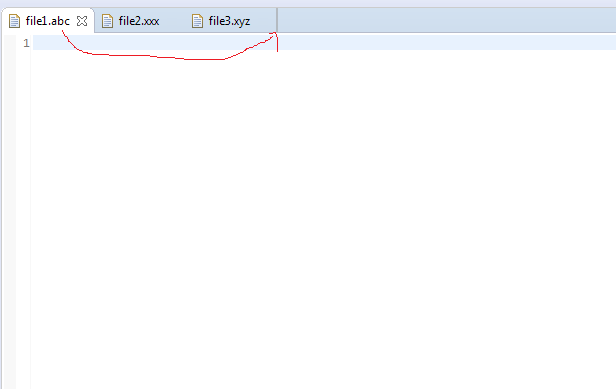Click empty tab bar area right of file3.xyz
This screenshot has height=389, width=616.
(x=447, y=20)
